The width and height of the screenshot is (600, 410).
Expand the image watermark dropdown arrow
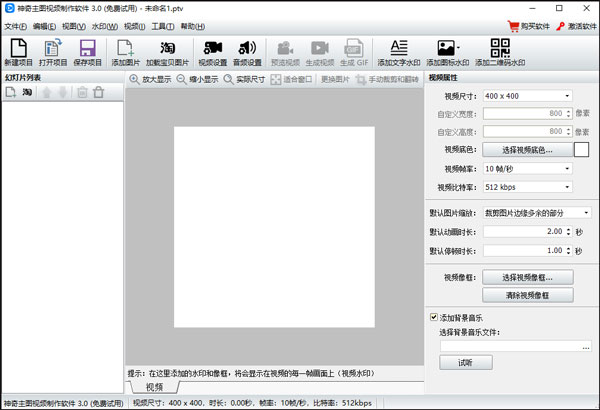tap(458, 48)
